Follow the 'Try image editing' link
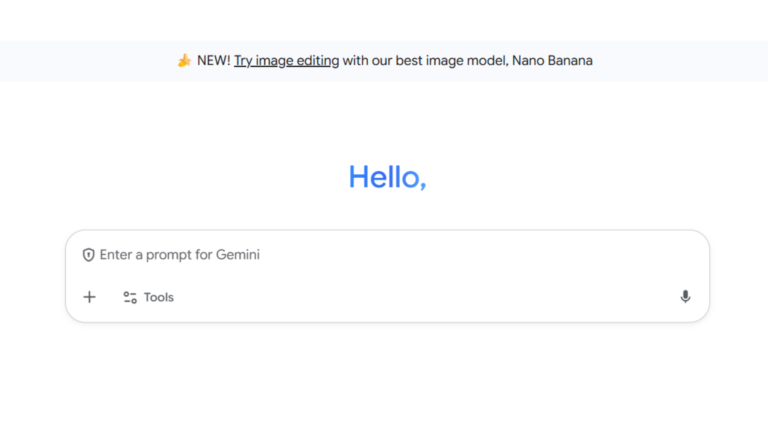 pyautogui.click(x=286, y=61)
